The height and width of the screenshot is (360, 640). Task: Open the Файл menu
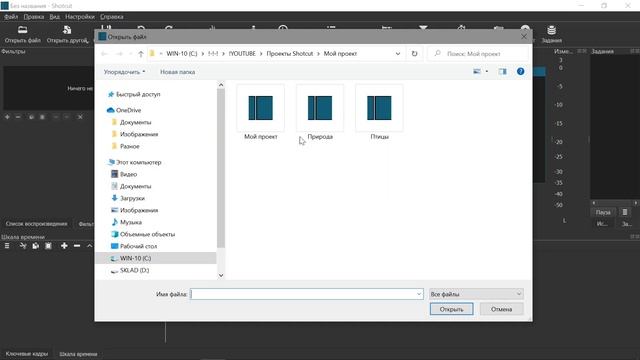point(11,17)
